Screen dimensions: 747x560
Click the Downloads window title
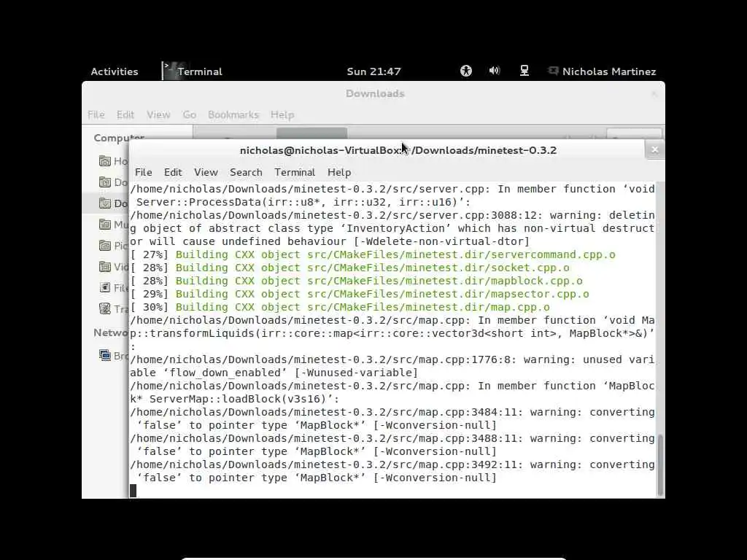[x=375, y=94]
